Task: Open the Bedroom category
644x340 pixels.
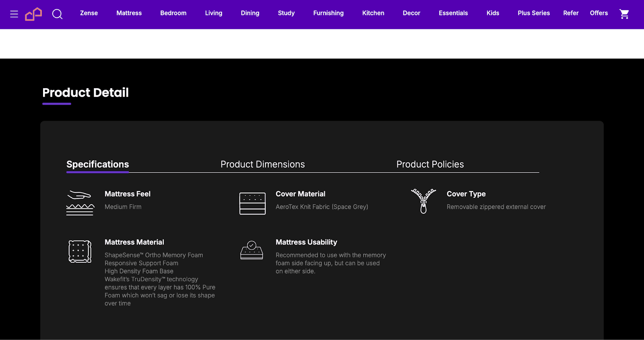Action: (x=173, y=13)
